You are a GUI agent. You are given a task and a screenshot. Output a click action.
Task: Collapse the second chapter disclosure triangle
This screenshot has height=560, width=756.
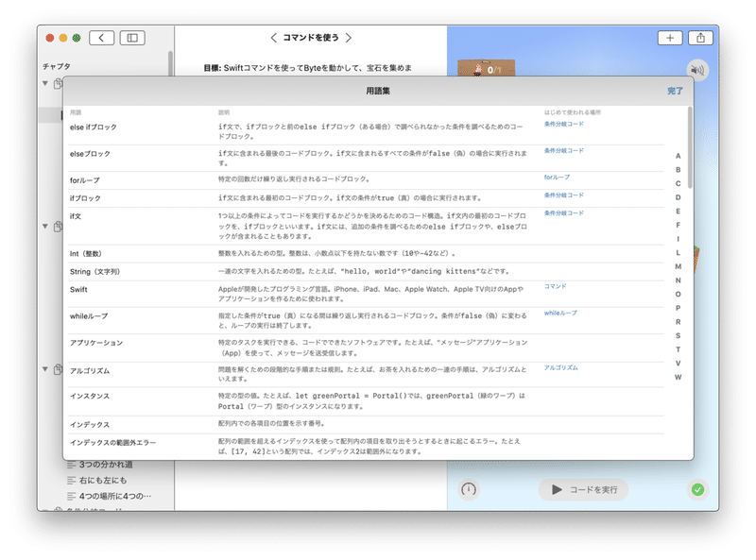(x=44, y=226)
